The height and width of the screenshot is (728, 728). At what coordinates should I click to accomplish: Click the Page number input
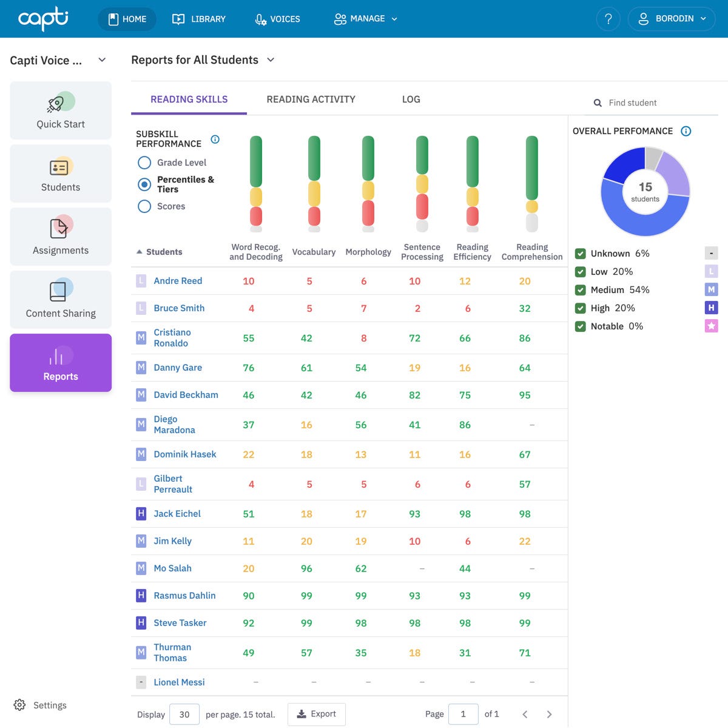point(463,714)
